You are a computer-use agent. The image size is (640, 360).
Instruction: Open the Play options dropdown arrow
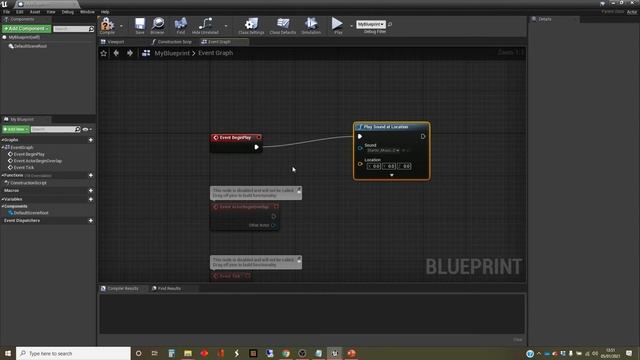coord(351,26)
